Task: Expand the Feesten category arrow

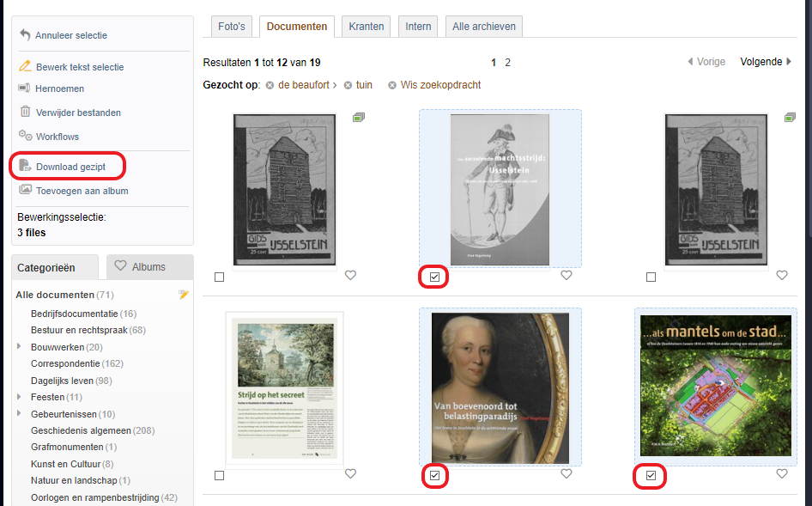Action: point(19,397)
